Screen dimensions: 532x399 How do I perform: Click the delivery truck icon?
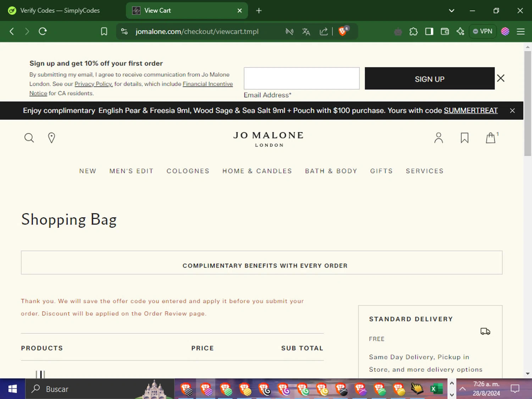pyautogui.click(x=485, y=331)
